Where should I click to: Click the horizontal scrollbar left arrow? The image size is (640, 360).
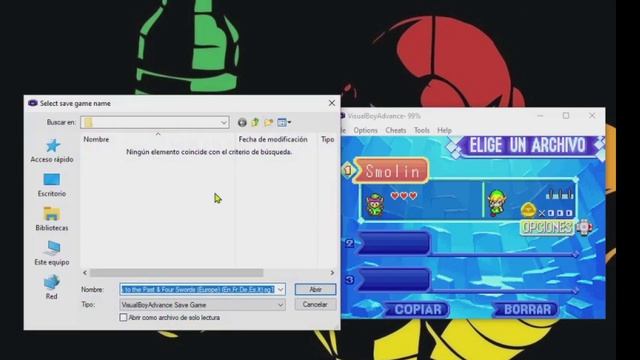click(85, 273)
